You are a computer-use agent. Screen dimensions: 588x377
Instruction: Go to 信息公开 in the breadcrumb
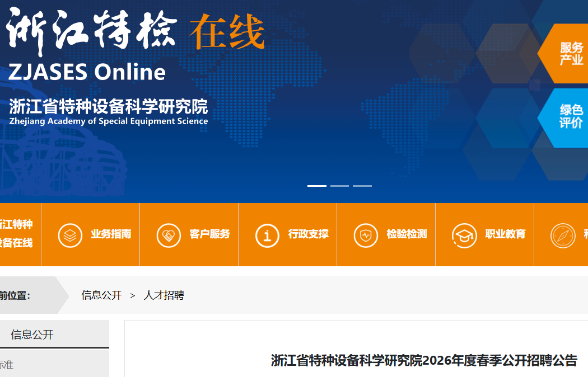[x=101, y=295]
